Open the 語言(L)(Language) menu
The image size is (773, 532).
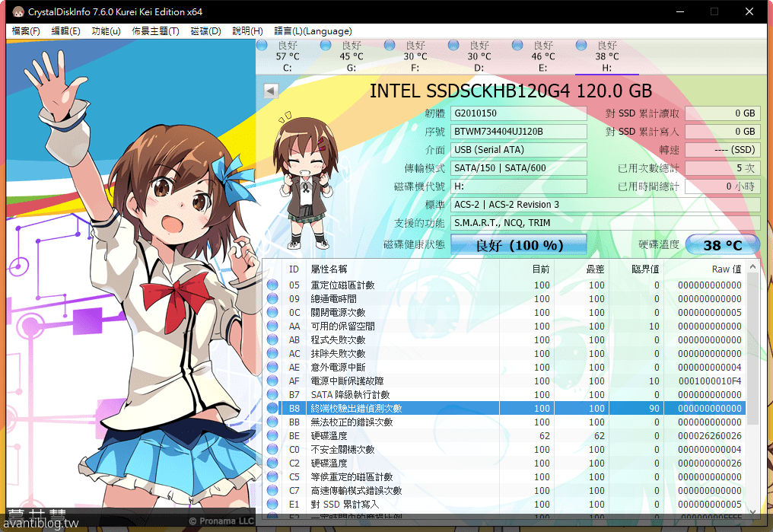[313, 31]
